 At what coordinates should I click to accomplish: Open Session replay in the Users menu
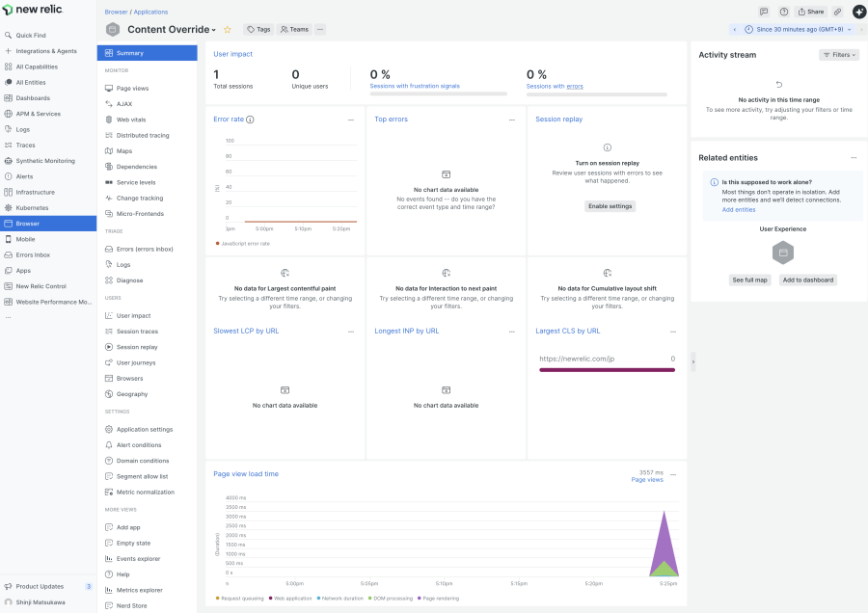(x=137, y=347)
